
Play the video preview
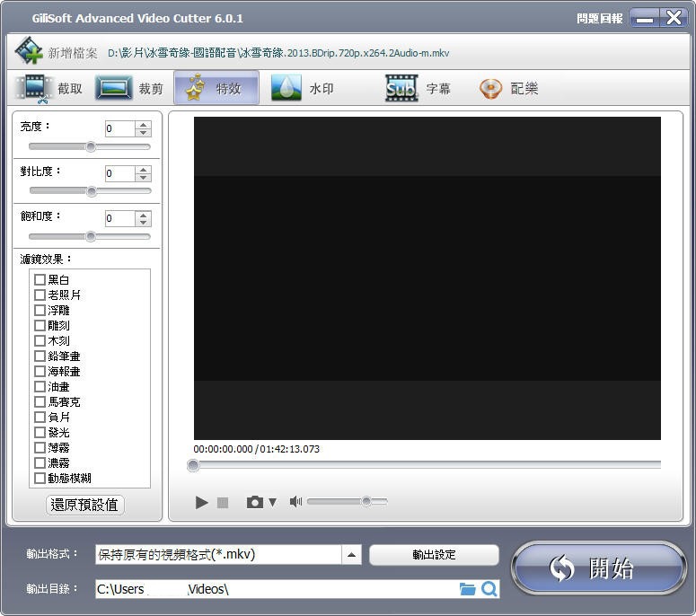pyautogui.click(x=201, y=502)
